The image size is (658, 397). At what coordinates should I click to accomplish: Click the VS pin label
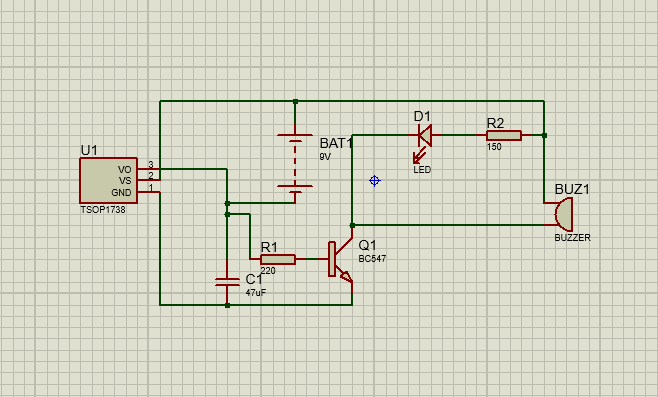coord(125,181)
